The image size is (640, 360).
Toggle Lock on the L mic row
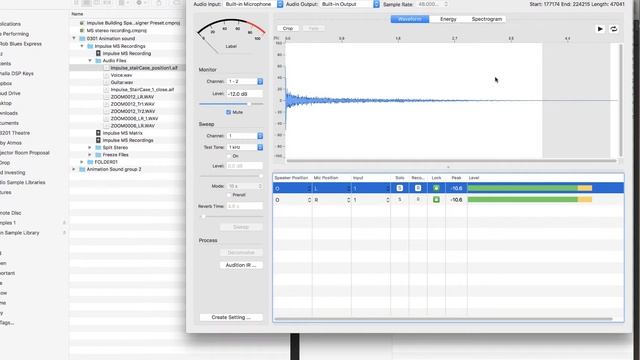pyautogui.click(x=436, y=188)
